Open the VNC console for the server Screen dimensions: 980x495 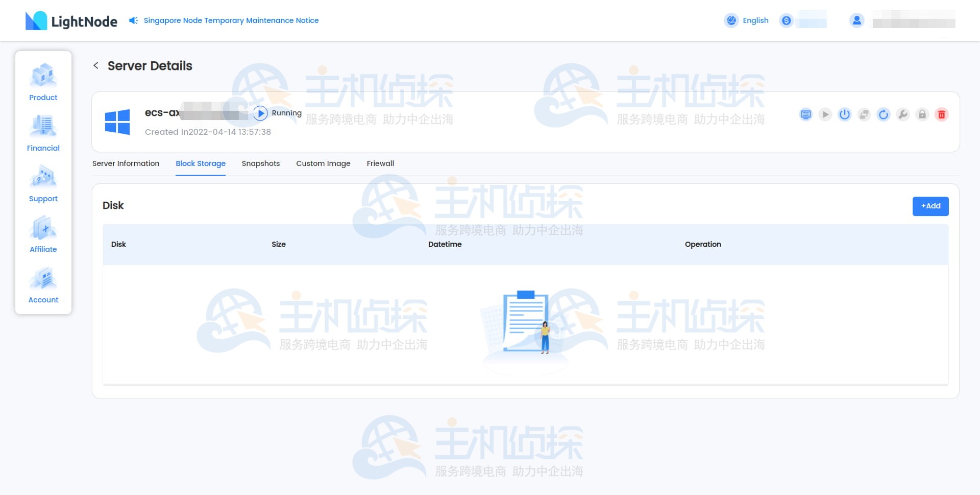coord(805,114)
